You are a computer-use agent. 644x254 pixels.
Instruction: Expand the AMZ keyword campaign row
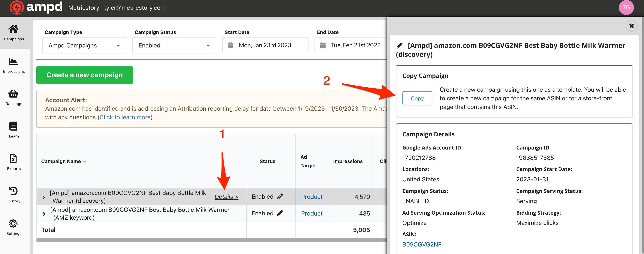click(x=44, y=214)
